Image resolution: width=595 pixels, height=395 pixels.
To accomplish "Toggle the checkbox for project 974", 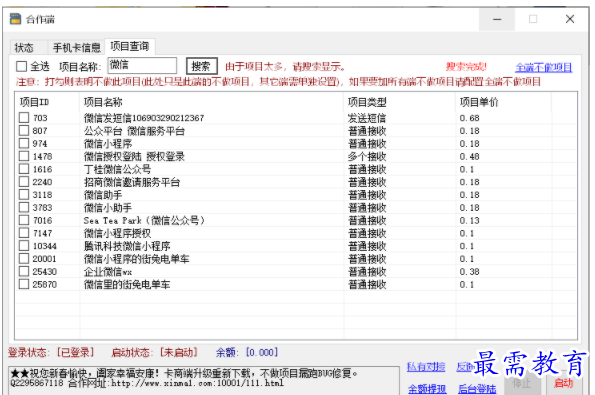I will (x=24, y=143).
